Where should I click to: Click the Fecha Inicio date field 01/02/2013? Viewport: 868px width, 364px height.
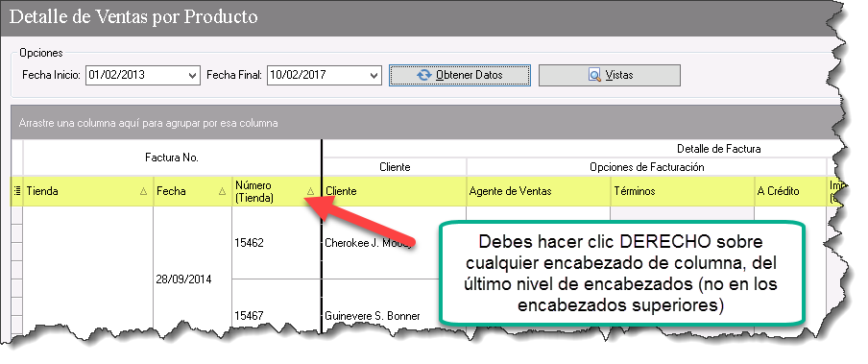click(x=143, y=75)
